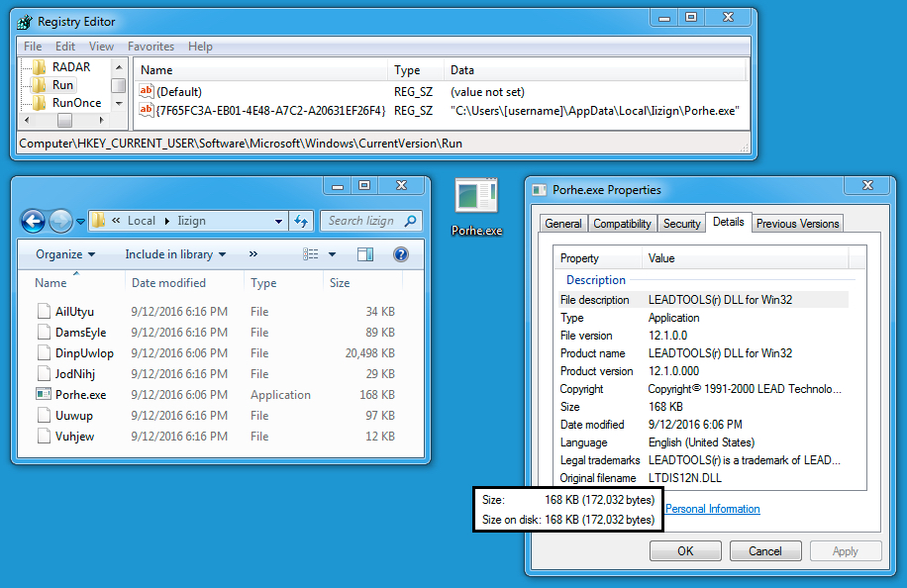Viewport: 907px width, 588px height.
Task: Expand the Include in library dropdown
Action: [x=175, y=254]
